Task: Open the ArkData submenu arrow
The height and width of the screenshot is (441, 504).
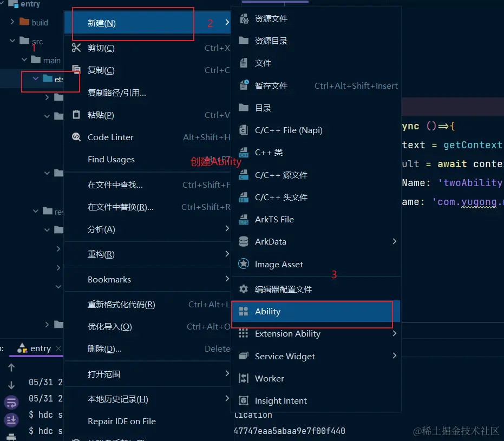Action: (395, 241)
